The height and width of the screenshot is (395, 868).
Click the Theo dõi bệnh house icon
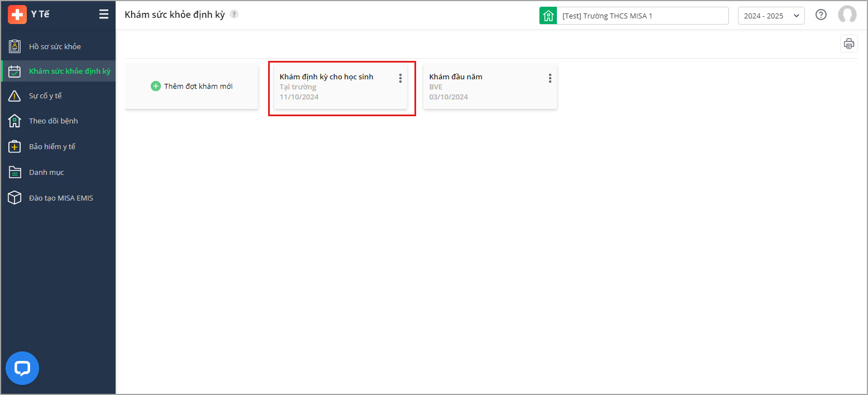pos(15,121)
